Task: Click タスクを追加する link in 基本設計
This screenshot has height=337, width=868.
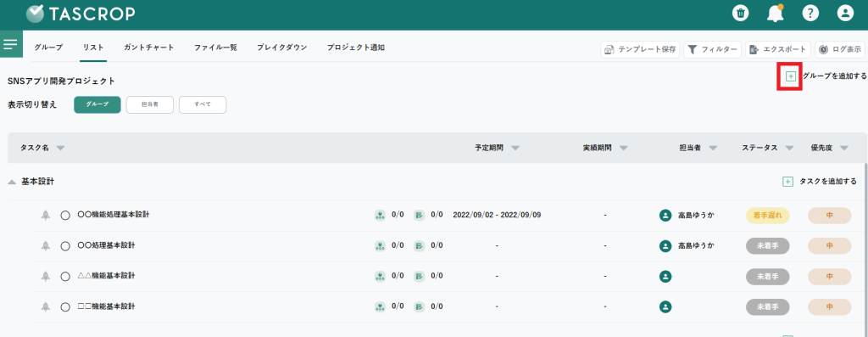Action: [828, 182]
